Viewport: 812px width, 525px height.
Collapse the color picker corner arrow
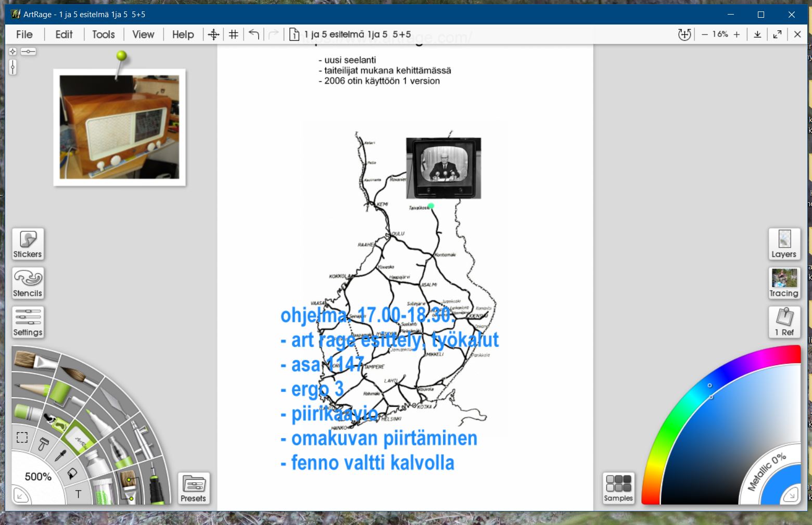pyautogui.click(x=791, y=494)
